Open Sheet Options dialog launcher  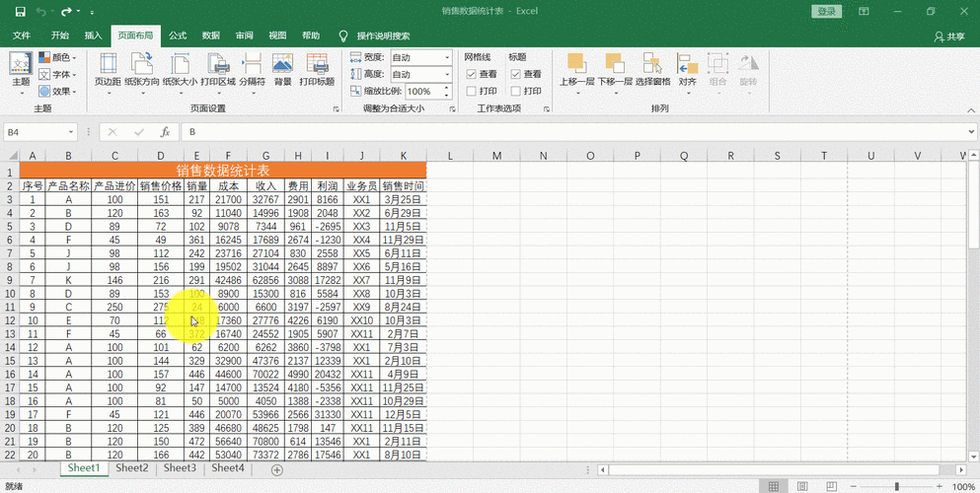pos(547,109)
